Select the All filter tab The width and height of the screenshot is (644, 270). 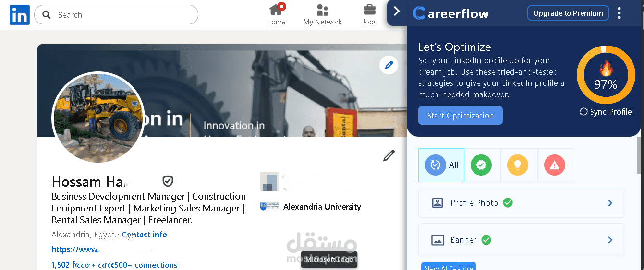pos(441,165)
